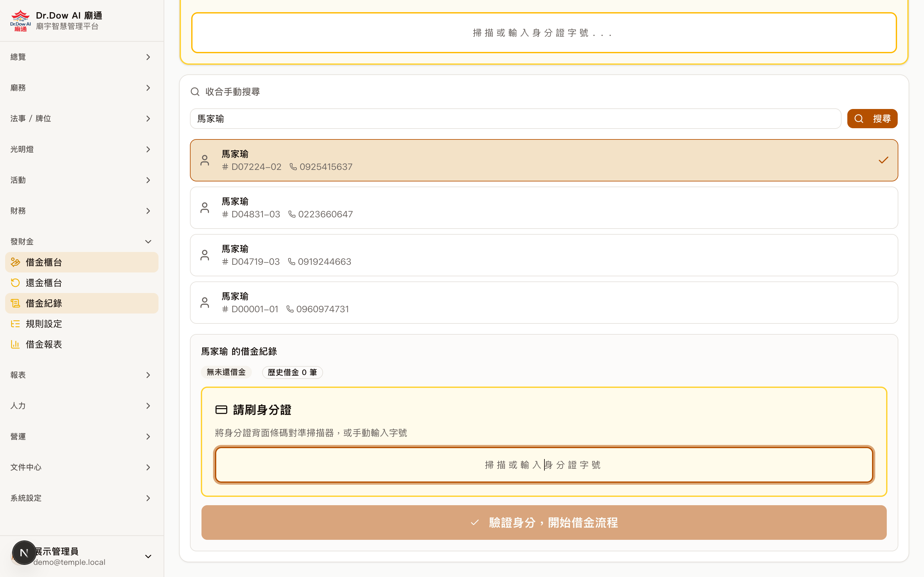
Task: Open 還金櫃台 via its circular-arrow icon
Action: 15,282
